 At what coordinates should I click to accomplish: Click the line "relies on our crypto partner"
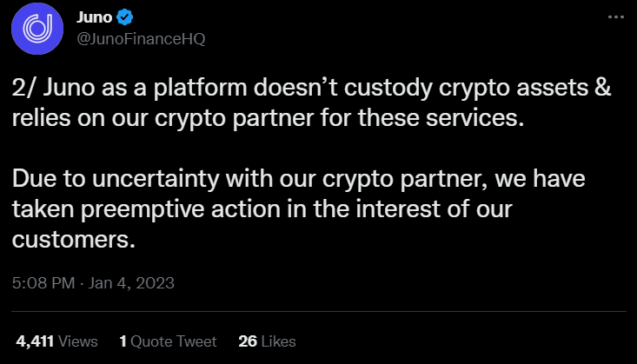(269, 118)
